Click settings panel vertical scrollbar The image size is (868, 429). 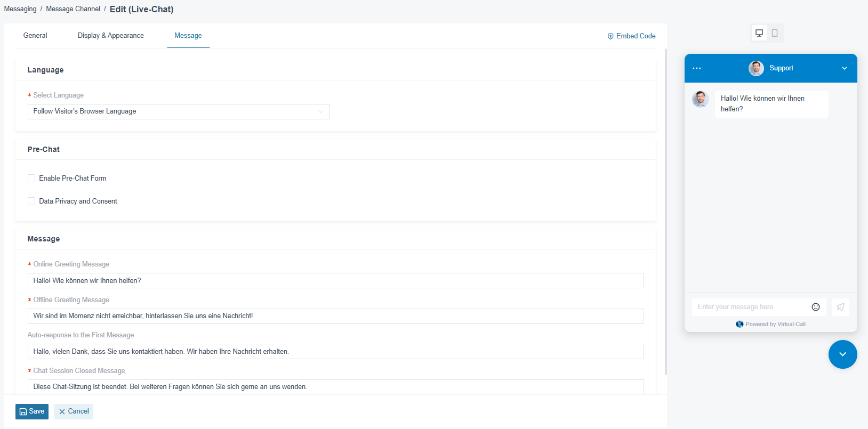(x=666, y=212)
